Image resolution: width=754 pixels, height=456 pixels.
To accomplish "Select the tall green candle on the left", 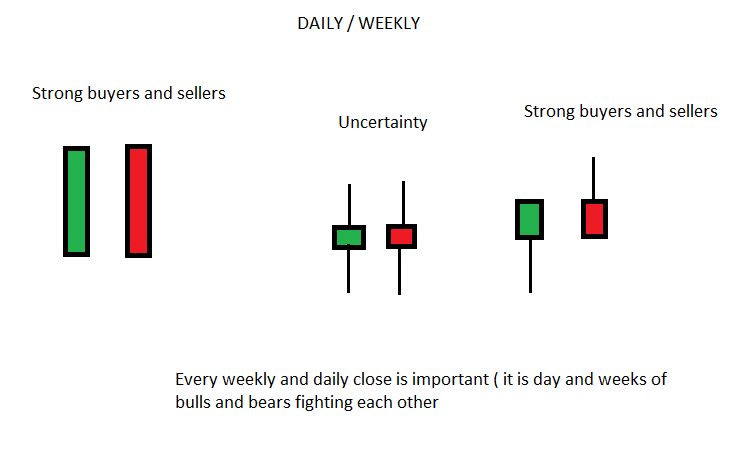I will 76,201.
